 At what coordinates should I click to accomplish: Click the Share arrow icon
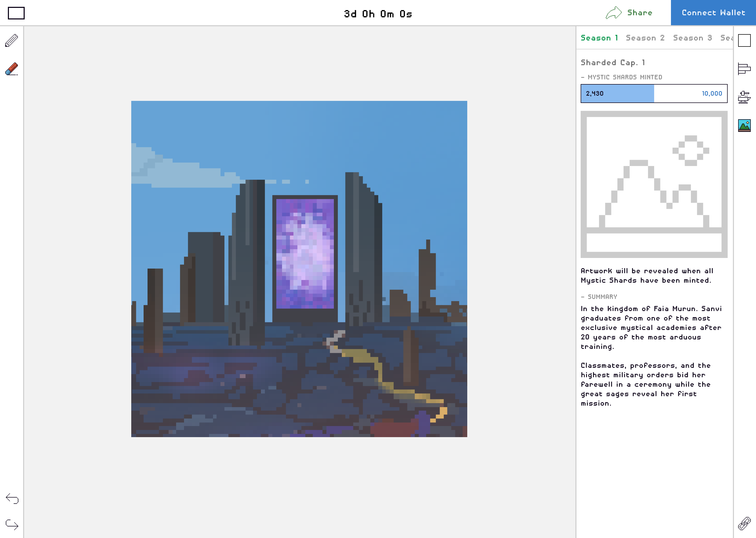pyautogui.click(x=613, y=13)
